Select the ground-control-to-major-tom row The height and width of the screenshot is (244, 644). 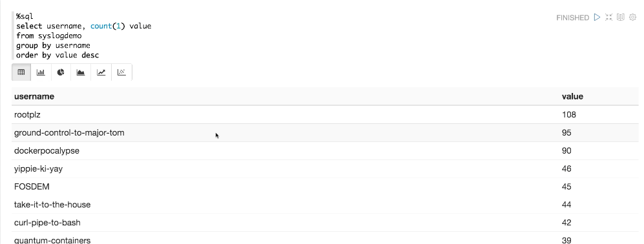click(325, 133)
